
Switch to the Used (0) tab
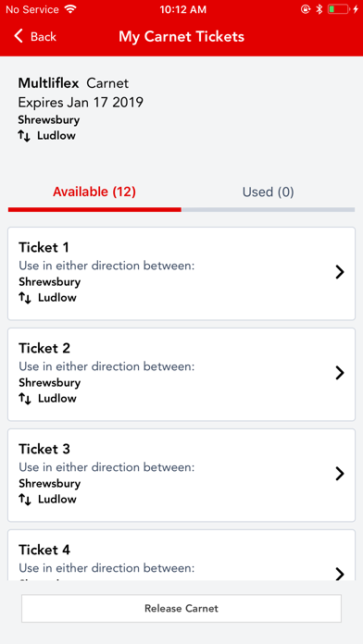coord(268,192)
